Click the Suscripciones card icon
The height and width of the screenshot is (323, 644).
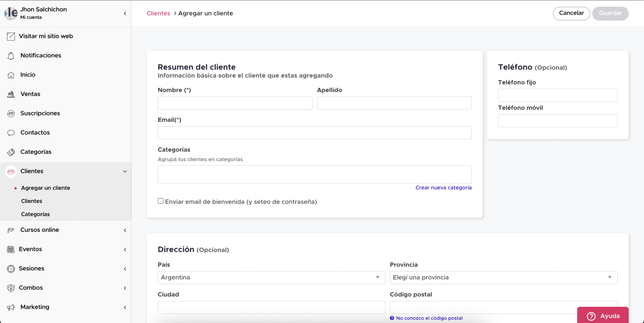tap(11, 114)
